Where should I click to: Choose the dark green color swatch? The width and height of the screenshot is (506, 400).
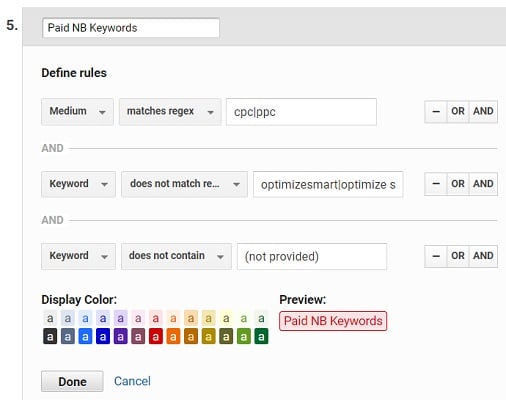point(261,337)
